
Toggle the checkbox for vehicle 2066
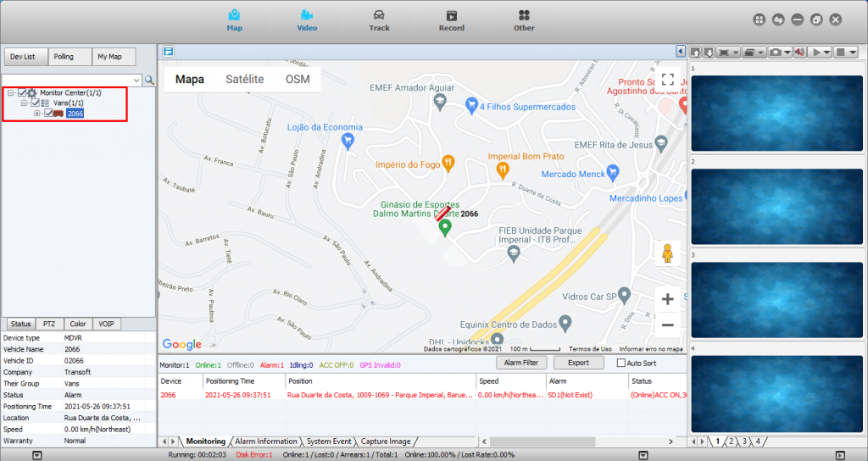point(48,114)
